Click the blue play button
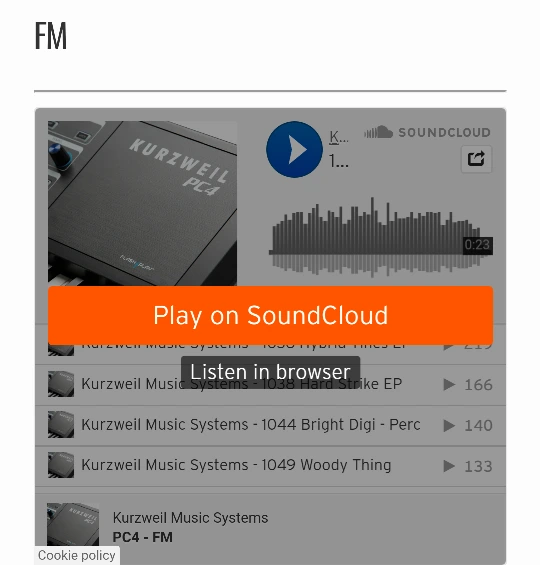This screenshot has height=565, width=540. coord(294,149)
